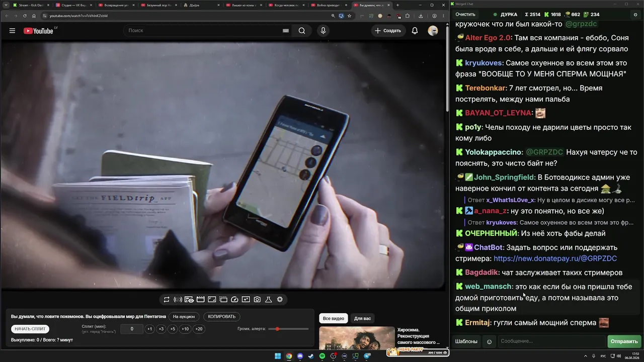Image resolution: width=644 pixels, height=362 pixels.
Task: Add +3 minutes to split
Action: (x=161, y=329)
